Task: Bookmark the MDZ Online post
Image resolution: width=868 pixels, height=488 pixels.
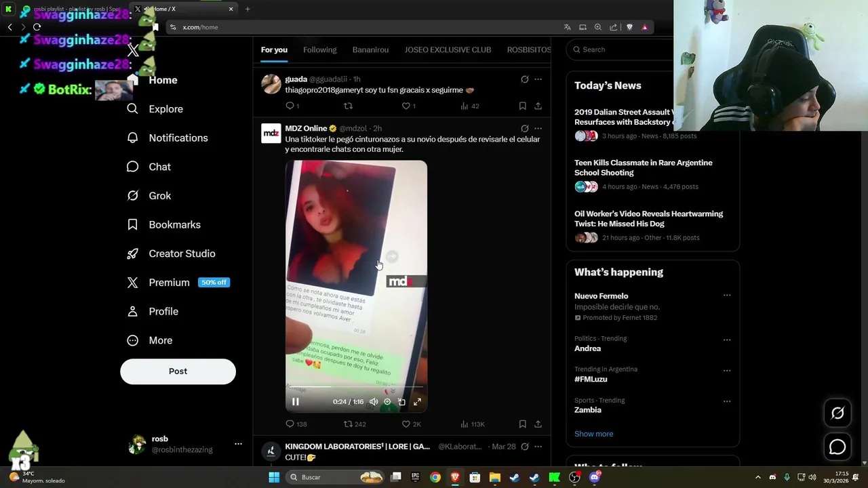Action: (522, 424)
